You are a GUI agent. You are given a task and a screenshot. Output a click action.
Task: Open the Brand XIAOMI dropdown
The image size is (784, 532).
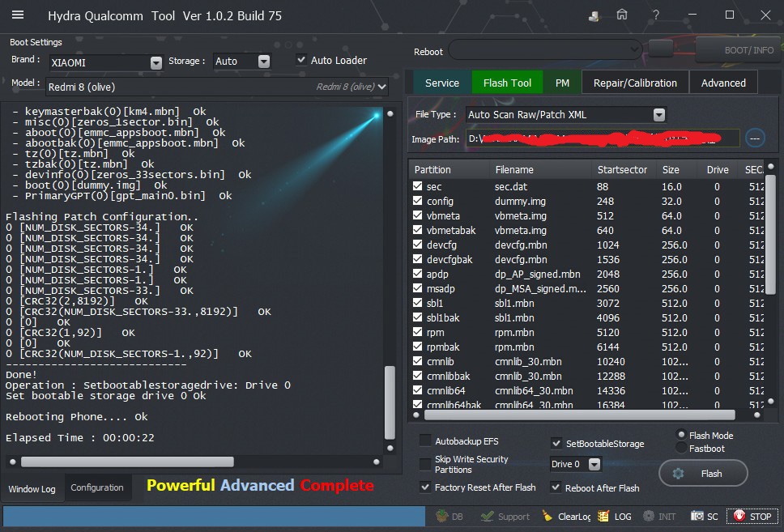156,62
